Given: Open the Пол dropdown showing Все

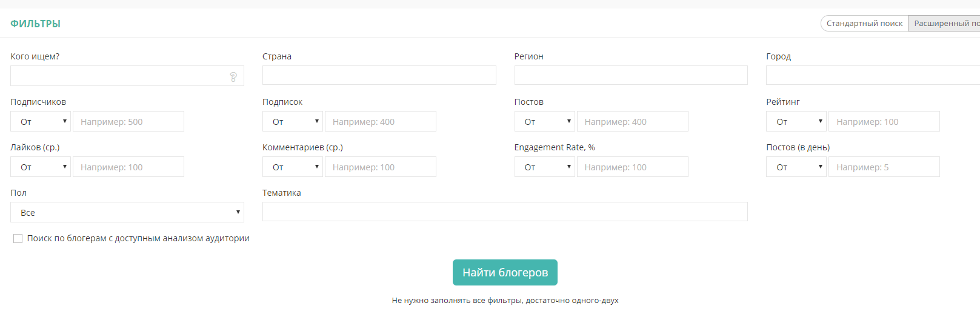Looking at the screenshot, I should 127,212.
